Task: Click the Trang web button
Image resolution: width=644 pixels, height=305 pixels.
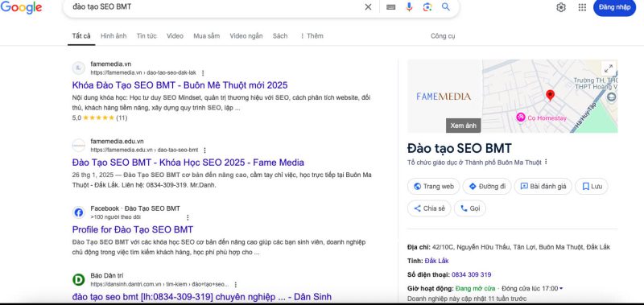Action: pos(434,187)
